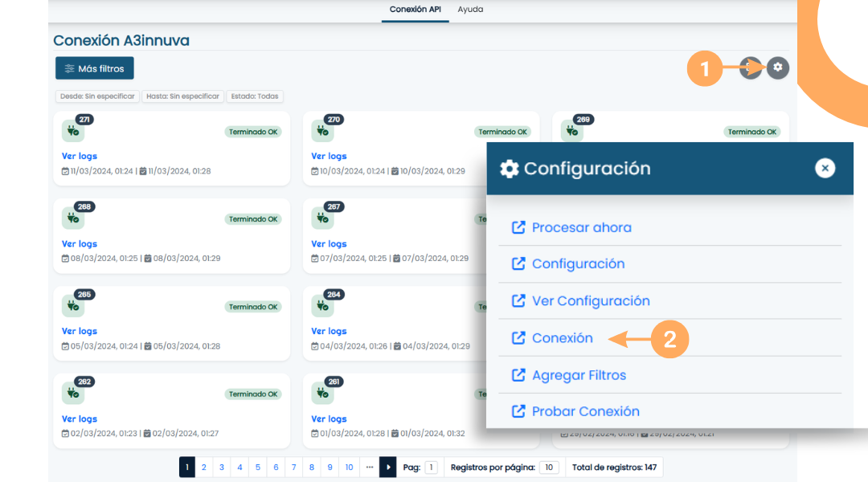Click external link icon beside Agregar Filtros

[x=518, y=375]
